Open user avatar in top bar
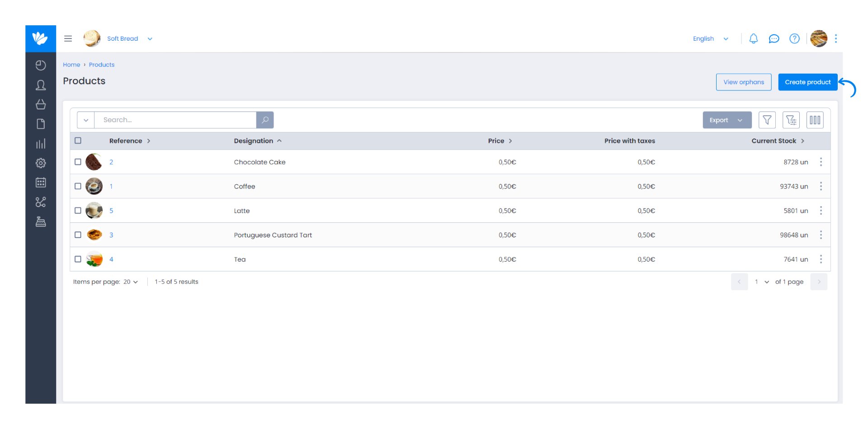Viewport: 868px width, 429px height. click(819, 38)
